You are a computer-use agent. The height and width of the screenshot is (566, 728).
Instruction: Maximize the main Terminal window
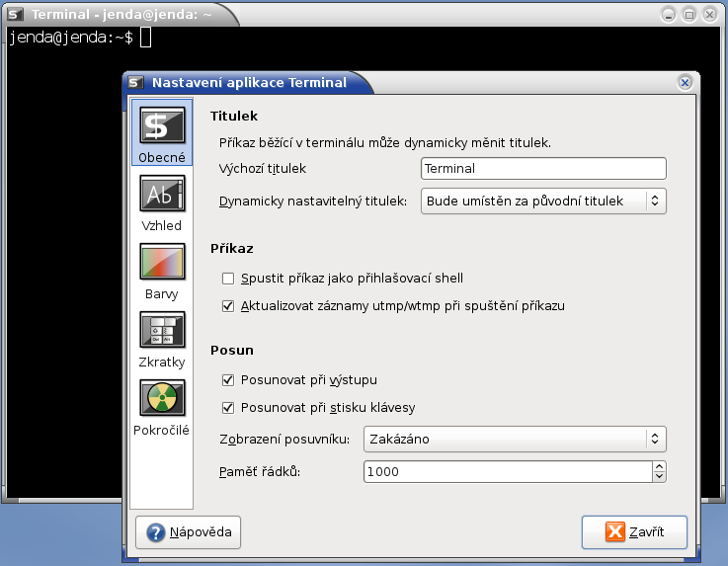689,15
